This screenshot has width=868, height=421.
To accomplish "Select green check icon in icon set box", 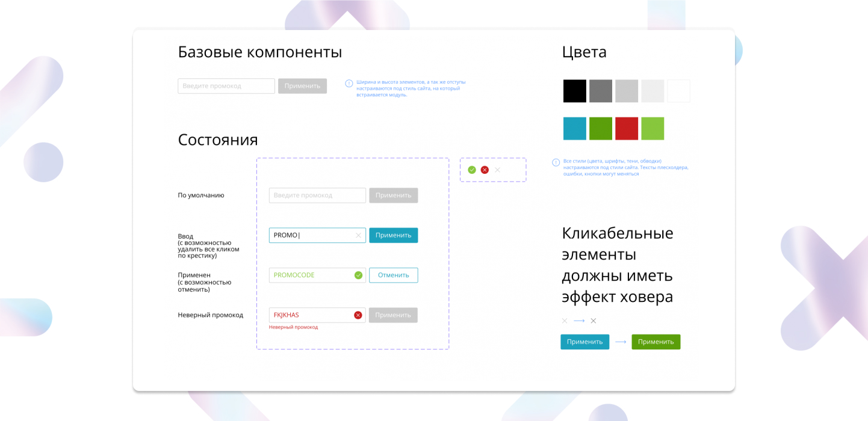I will [x=472, y=170].
